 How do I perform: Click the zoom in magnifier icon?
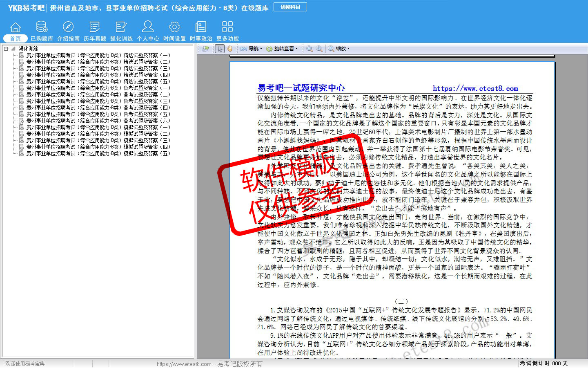pos(319,49)
